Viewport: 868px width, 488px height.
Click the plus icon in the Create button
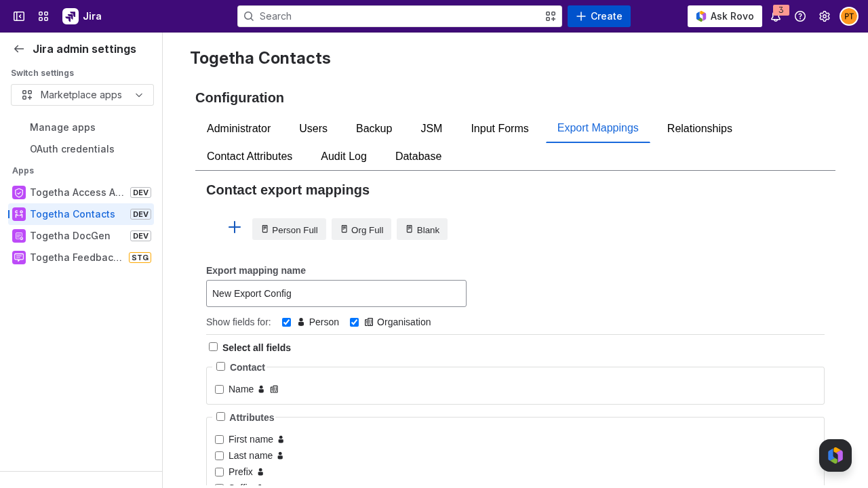pyautogui.click(x=581, y=16)
